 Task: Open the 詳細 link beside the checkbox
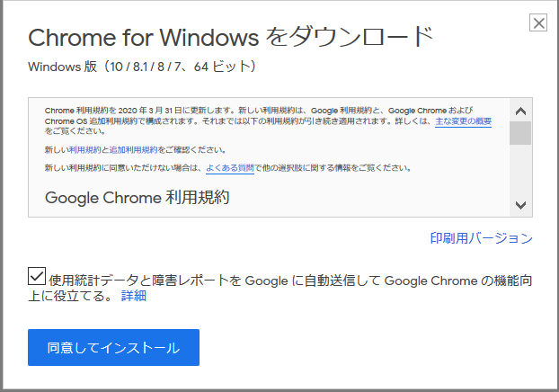pos(133,296)
